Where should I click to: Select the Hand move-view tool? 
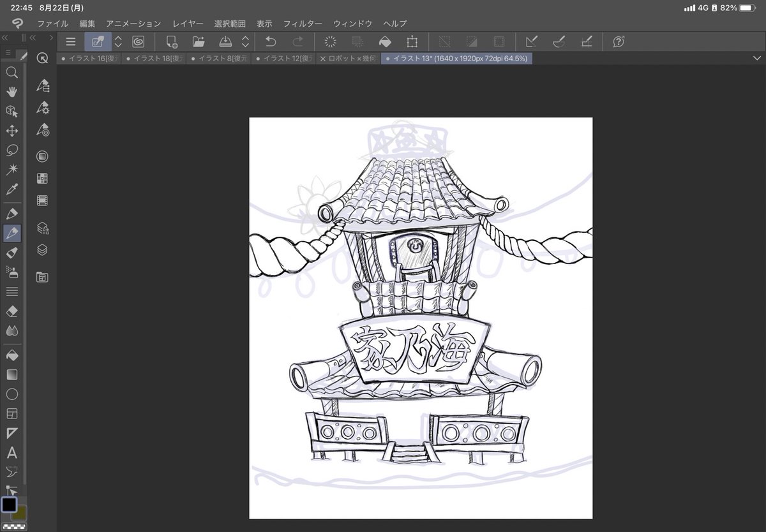click(x=11, y=92)
